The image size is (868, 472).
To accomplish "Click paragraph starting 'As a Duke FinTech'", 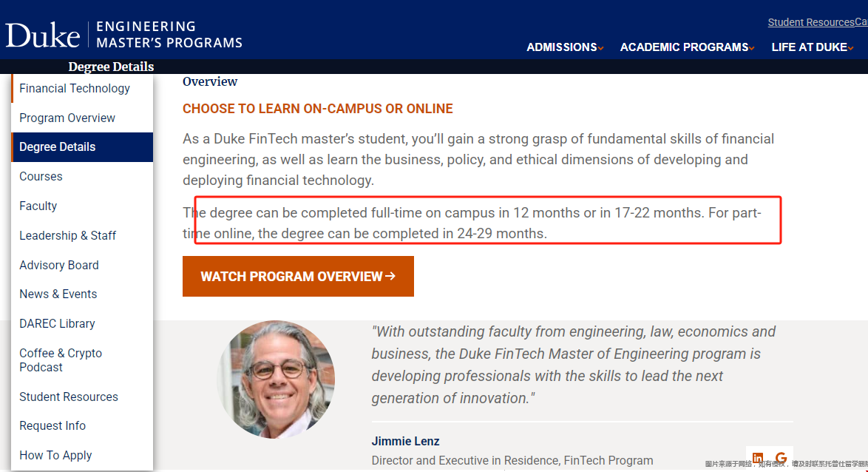I will coord(478,160).
